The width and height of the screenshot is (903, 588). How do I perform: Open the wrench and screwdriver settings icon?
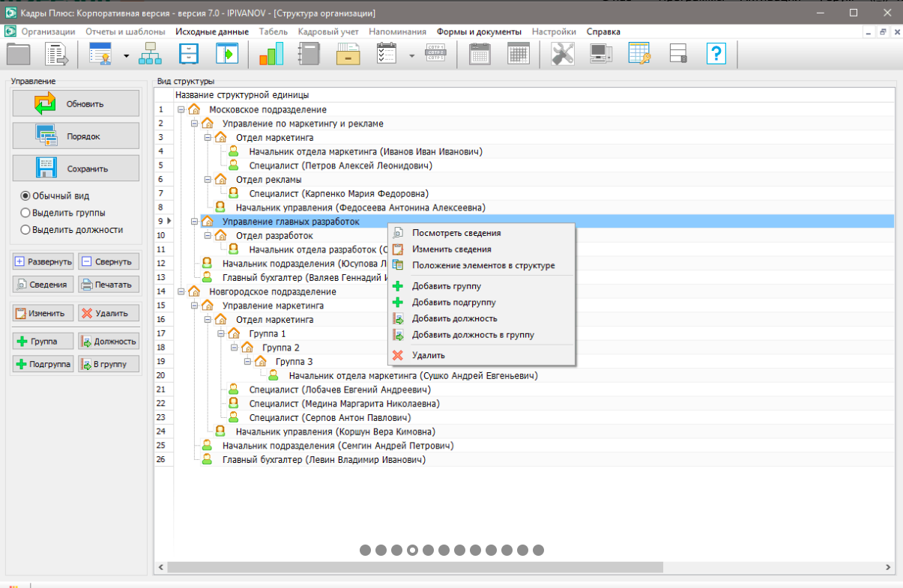click(562, 55)
